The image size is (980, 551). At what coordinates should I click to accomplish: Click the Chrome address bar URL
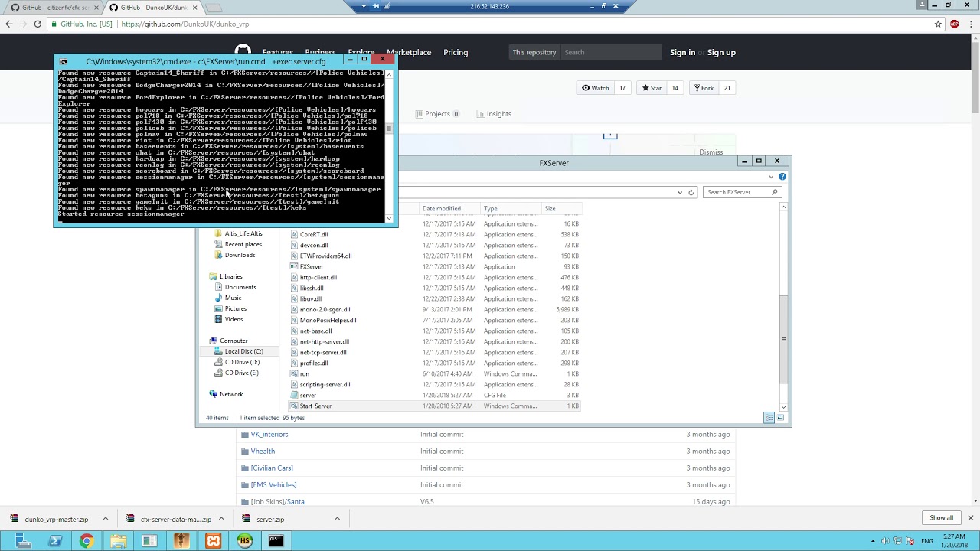click(x=185, y=24)
